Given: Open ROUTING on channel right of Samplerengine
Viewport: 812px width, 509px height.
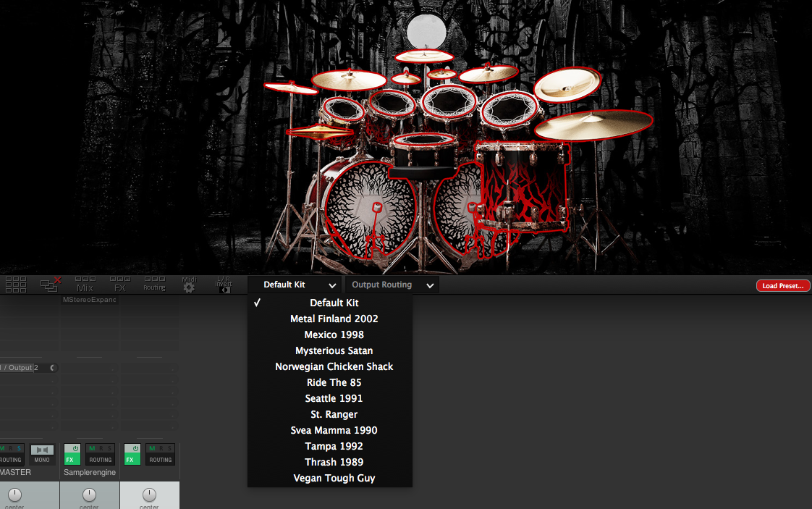Looking at the screenshot, I should coord(161,460).
